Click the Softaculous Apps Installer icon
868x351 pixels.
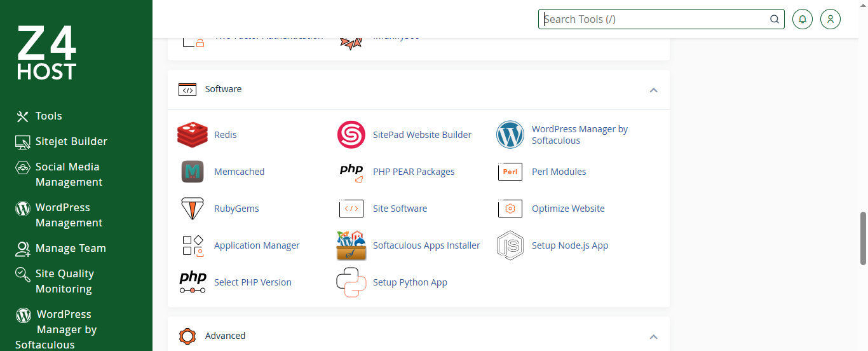click(x=351, y=245)
